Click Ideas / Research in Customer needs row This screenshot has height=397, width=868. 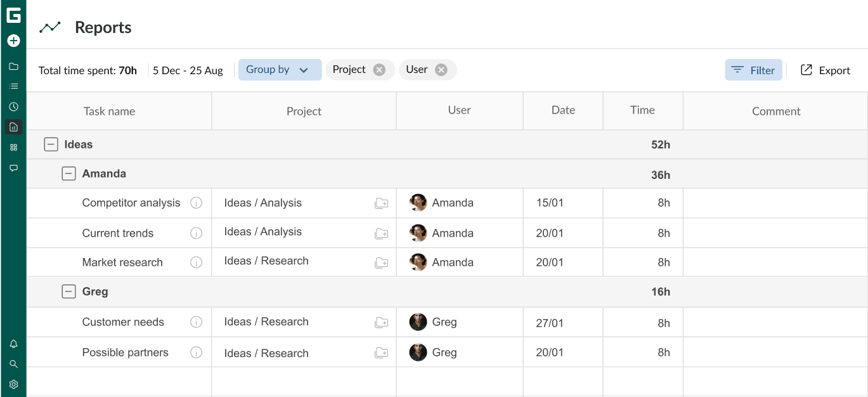pyautogui.click(x=266, y=322)
